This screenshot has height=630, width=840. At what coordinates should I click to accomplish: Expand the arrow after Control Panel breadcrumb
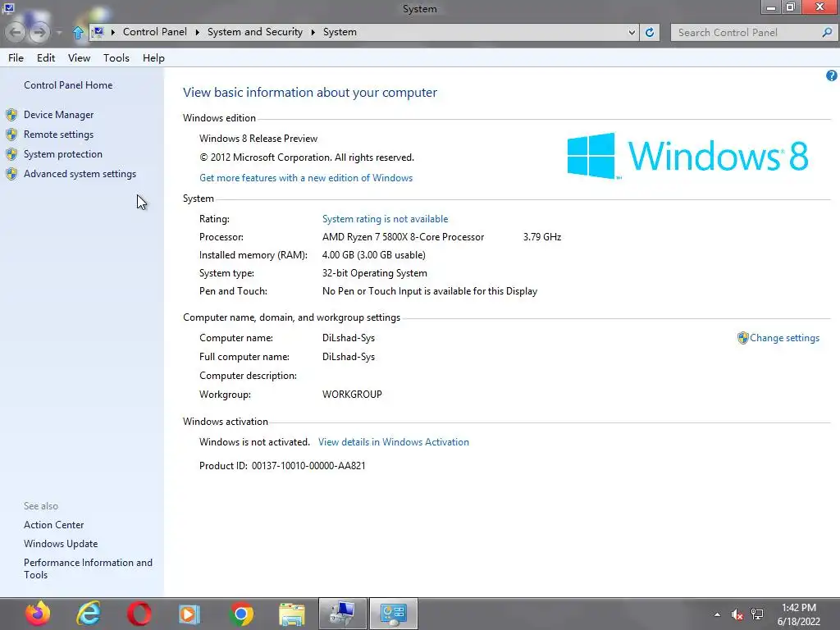[197, 32]
